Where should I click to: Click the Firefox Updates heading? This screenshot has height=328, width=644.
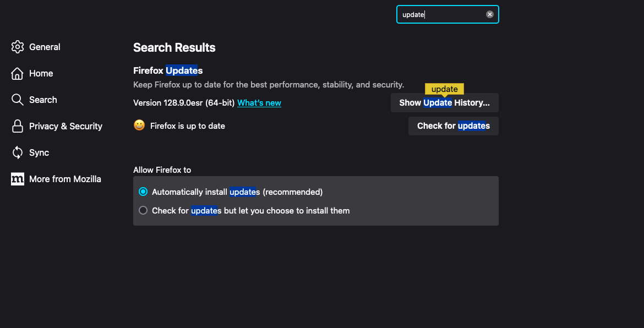tap(168, 70)
